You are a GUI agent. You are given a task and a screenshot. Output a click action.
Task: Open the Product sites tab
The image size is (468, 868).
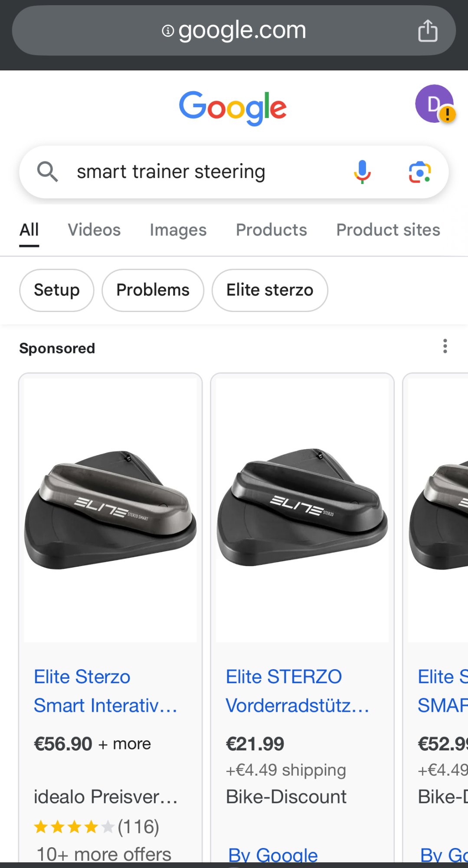(x=388, y=230)
